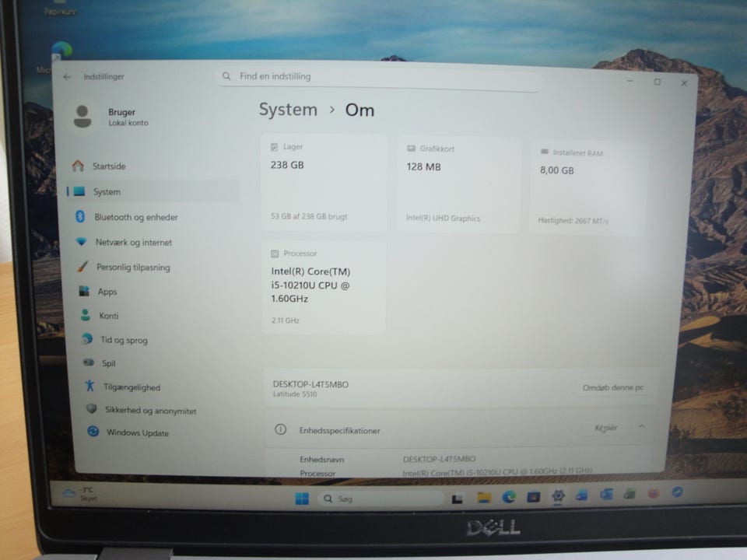Click System in the breadcrumb header
Screen dimensions: 747x560
pyautogui.click(x=288, y=110)
